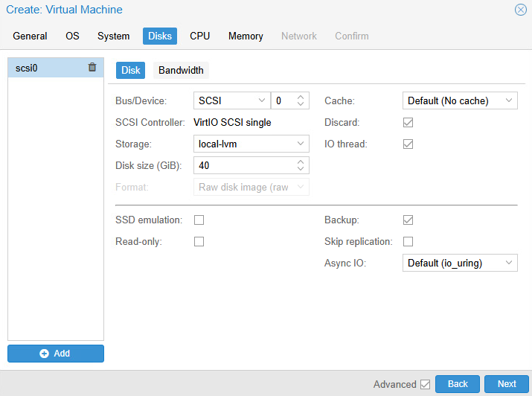Open the Storage local-lvm dropdown

tap(251, 144)
